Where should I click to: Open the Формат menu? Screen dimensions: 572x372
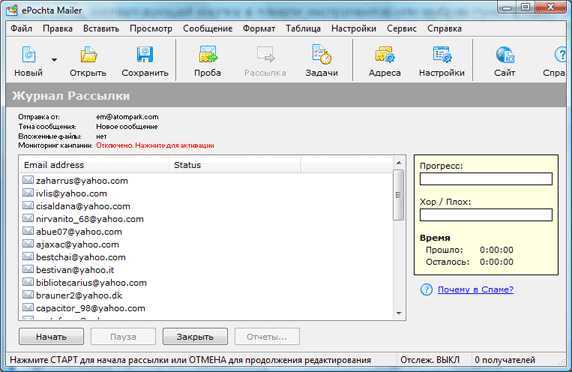point(259,28)
